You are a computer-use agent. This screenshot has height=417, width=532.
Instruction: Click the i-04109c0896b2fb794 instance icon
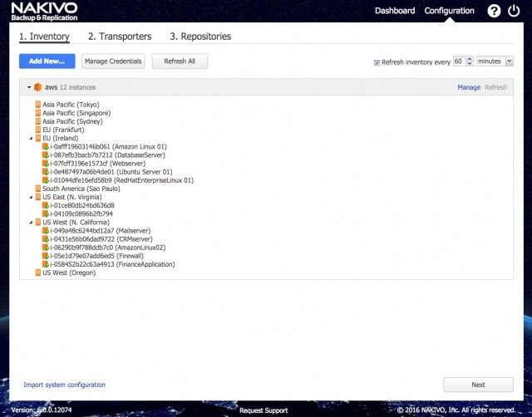pos(46,214)
